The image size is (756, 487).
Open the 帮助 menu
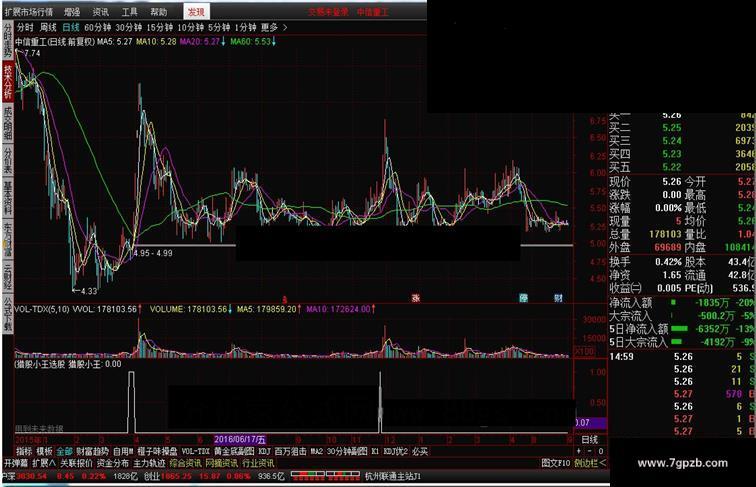(x=158, y=12)
